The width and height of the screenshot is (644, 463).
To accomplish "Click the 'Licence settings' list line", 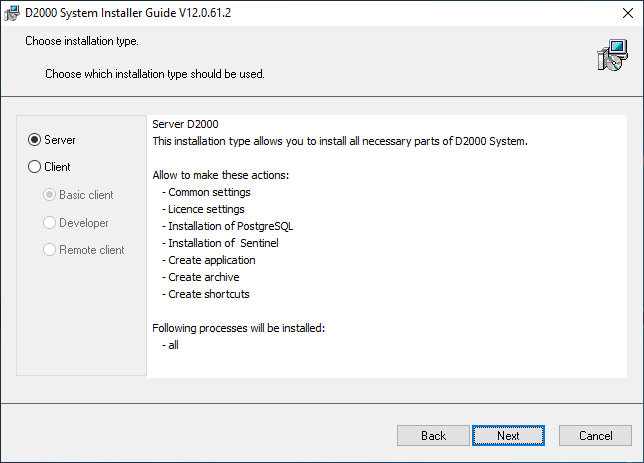I will click(x=206, y=209).
